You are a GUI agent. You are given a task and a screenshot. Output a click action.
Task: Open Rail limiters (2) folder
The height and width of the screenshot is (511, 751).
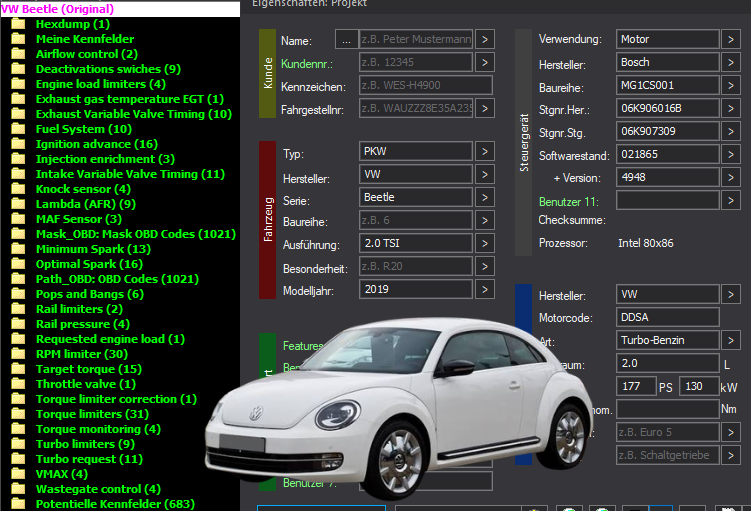(80, 309)
